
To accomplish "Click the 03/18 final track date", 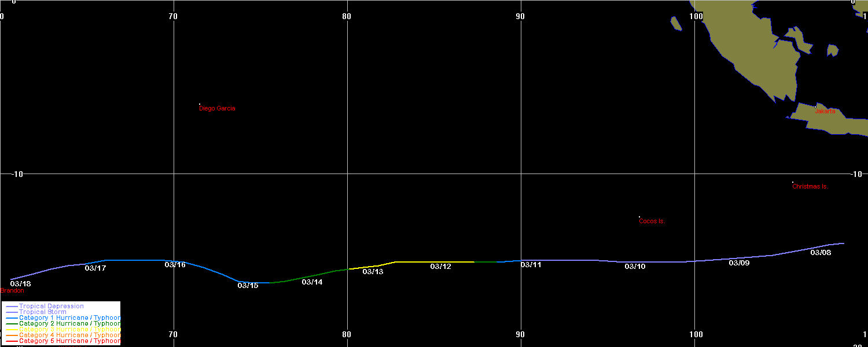I will tap(20, 284).
